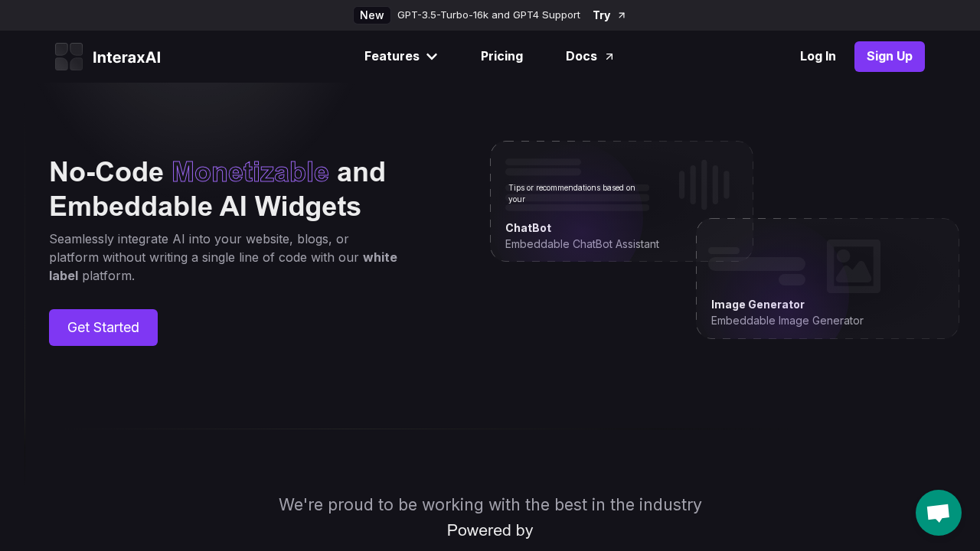Click the Log In link
Viewport: 980px width, 551px height.
(x=818, y=56)
